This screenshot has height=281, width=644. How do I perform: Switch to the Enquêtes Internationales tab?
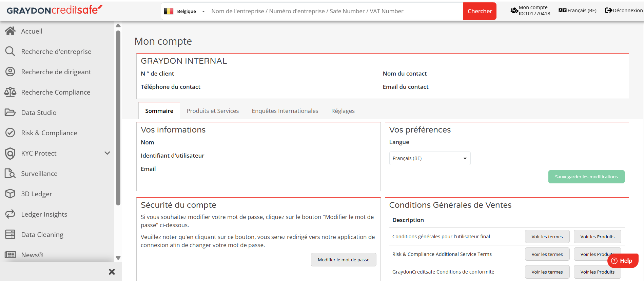(x=285, y=111)
